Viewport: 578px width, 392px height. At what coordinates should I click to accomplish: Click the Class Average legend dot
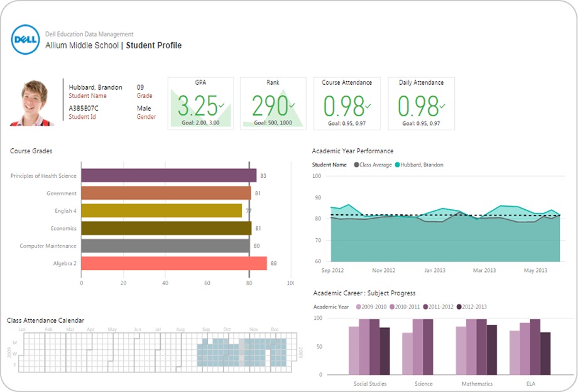356,165
